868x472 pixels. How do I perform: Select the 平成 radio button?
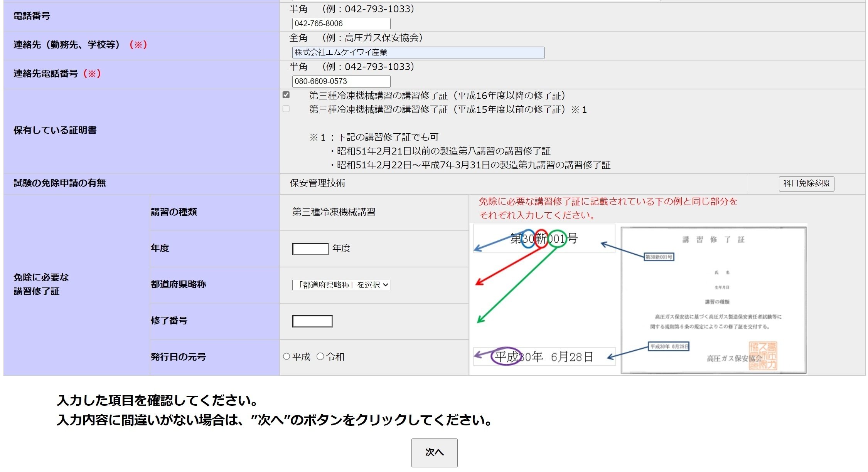(x=287, y=356)
